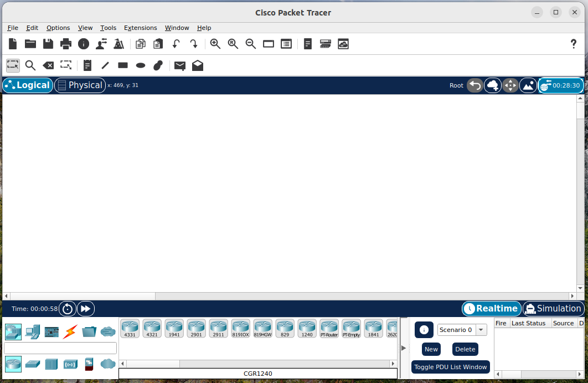Click Toggle PDU List Window
Image resolution: width=588 pixels, height=383 pixels.
tap(450, 367)
